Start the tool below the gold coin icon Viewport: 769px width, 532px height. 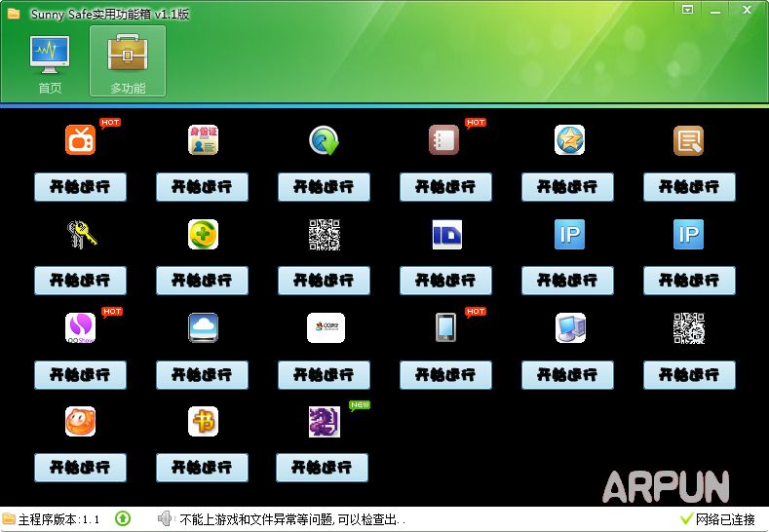click(202, 468)
